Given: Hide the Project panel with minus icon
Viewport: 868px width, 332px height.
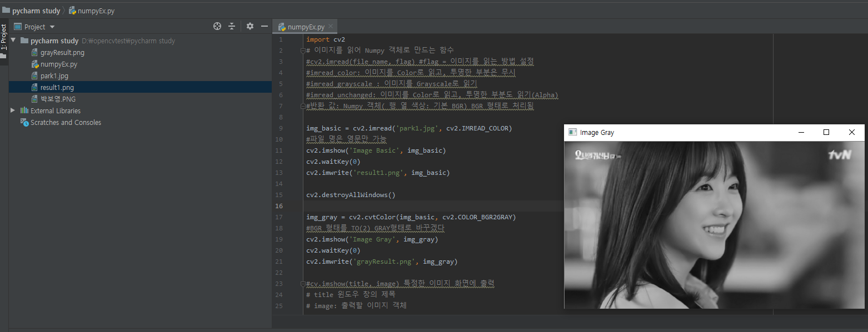Looking at the screenshot, I should pyautogui.click(x=265, y=26).
